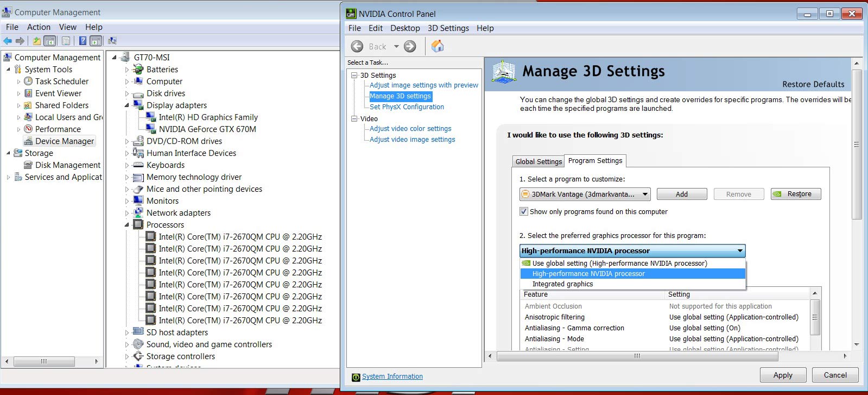Click the Properties toolbar icon in Computer Management
This screenshot has width=868, height=395.
[x=66, y=41]
